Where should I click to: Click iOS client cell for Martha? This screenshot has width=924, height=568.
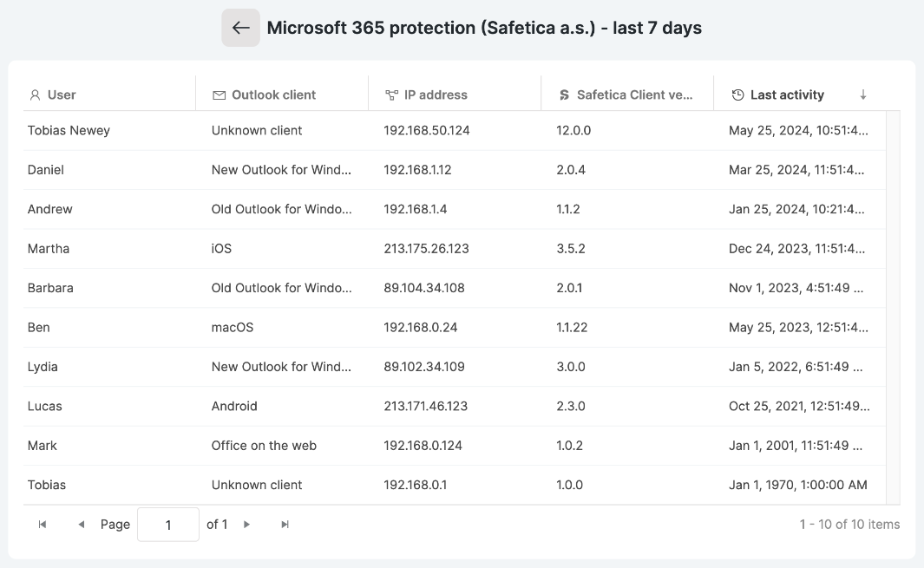pos(221,249)
